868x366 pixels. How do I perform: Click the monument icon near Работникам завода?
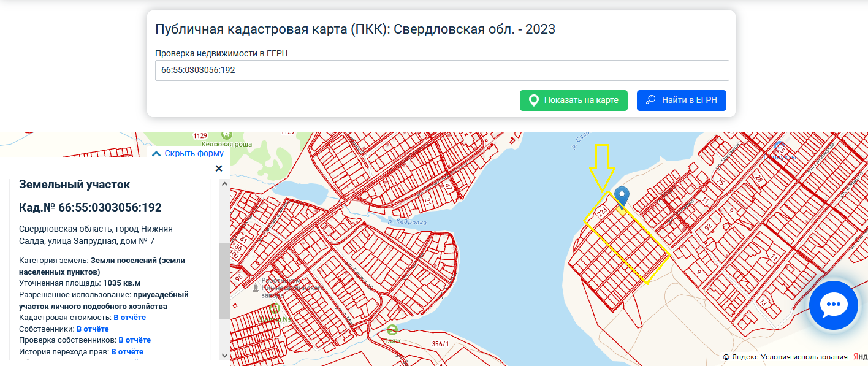[255, 287]
